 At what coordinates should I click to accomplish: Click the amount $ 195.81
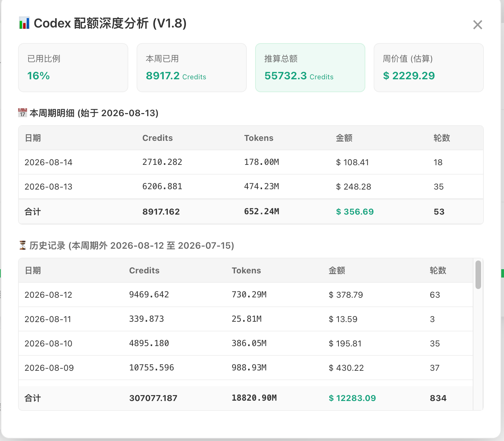point(345,344)
